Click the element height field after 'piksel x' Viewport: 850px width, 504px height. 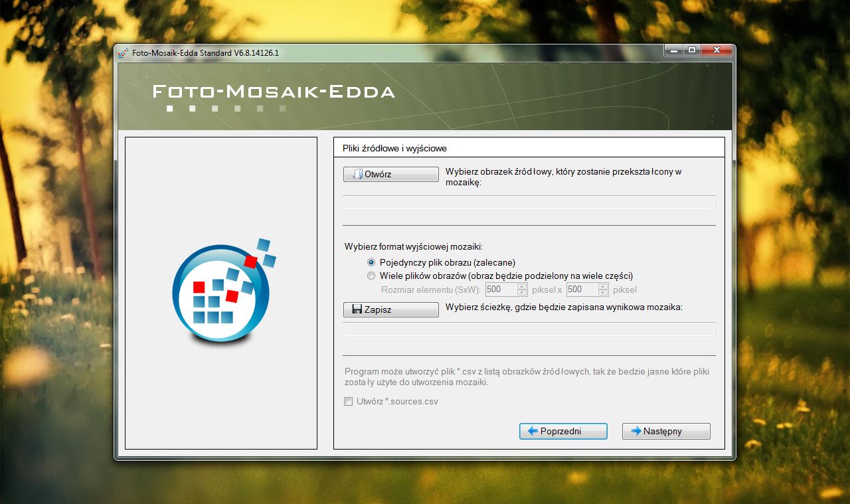tap(582, 290)
